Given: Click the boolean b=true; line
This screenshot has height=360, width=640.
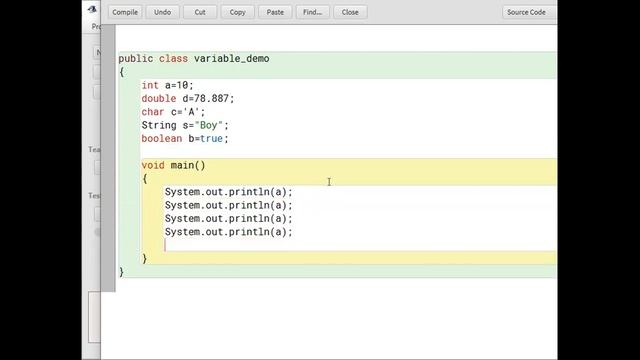Looking at the screenshot, I should (185, 138).
